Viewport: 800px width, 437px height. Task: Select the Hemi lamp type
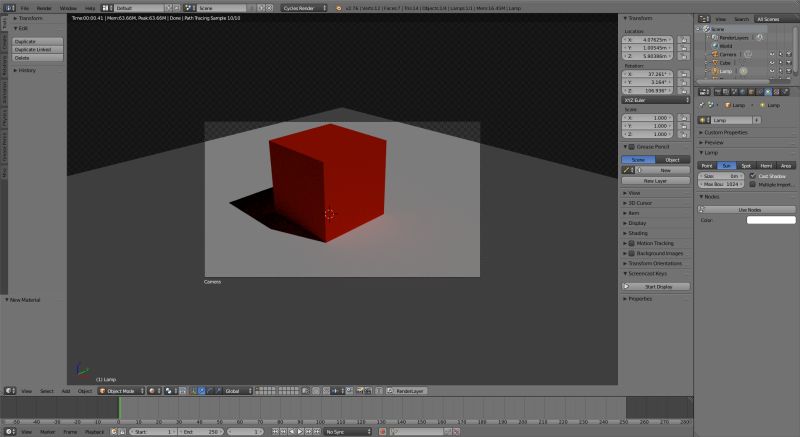(766, 166)
